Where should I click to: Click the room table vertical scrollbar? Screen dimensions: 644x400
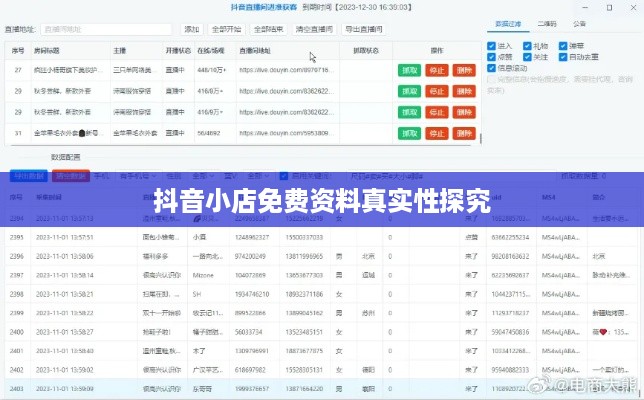[480, 139]
